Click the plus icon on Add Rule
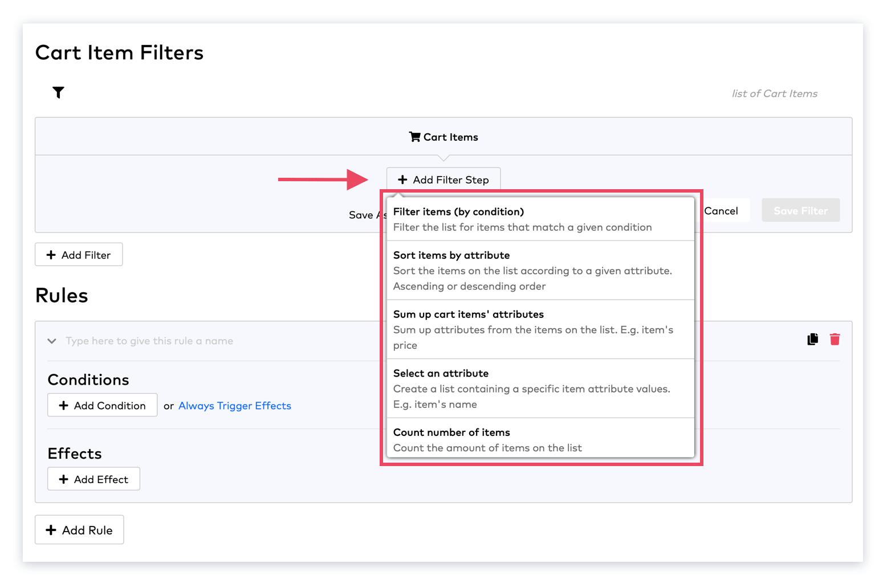The width and height of the screenshot is (887, 588). click(x=51, y=530)
